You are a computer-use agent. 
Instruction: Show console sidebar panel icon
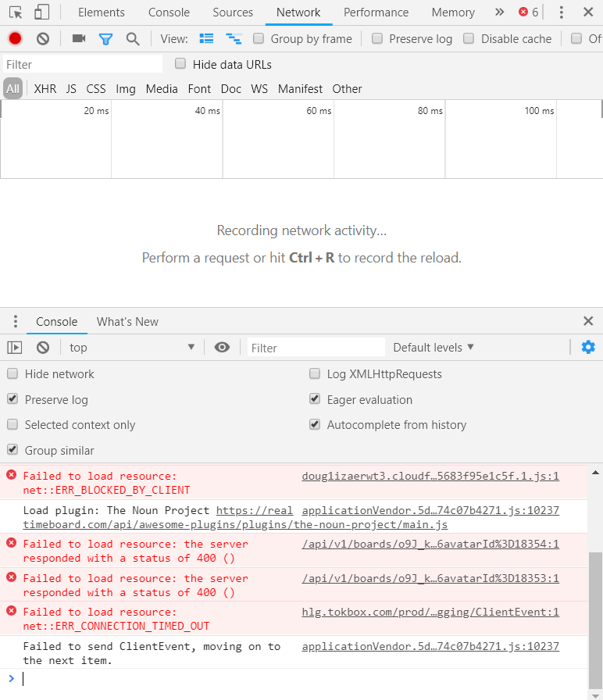pyautogui.click(x=15, y=347)
